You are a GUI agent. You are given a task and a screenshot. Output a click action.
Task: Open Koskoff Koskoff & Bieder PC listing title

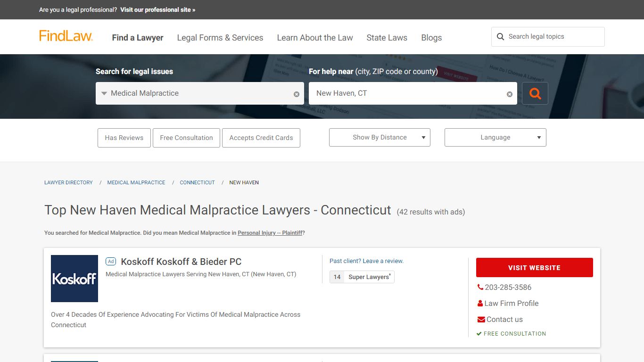click(181, 262)
